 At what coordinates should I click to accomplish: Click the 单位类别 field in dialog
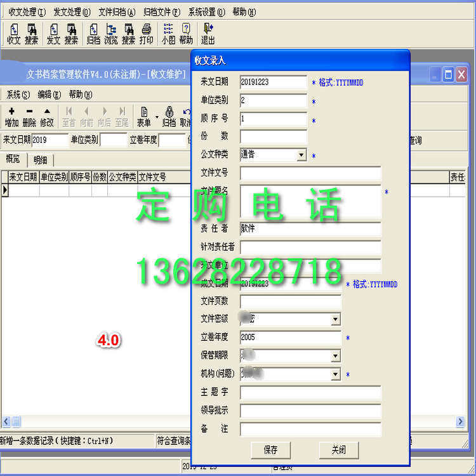273,100
